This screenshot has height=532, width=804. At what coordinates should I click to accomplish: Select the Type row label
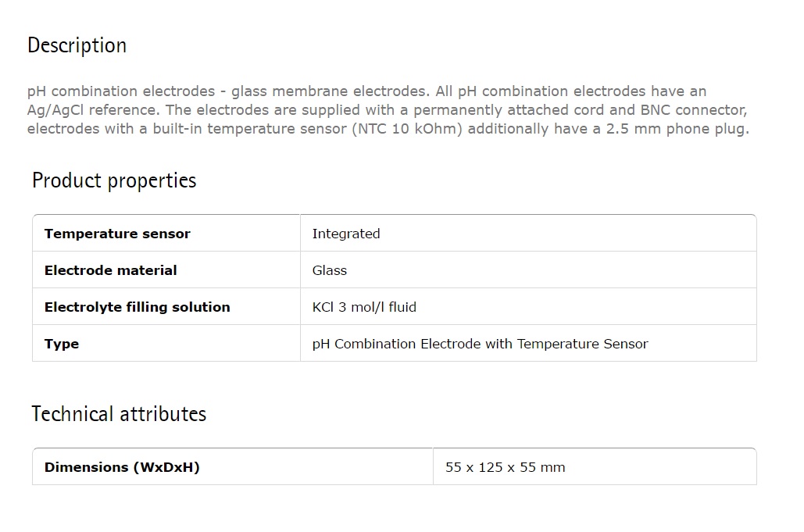[62, 344]
